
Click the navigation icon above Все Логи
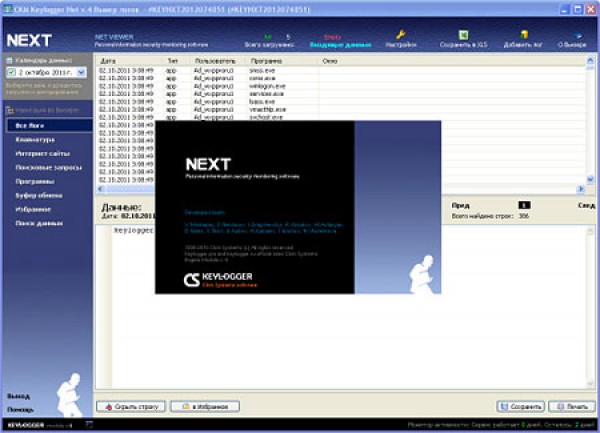[10, 111]
